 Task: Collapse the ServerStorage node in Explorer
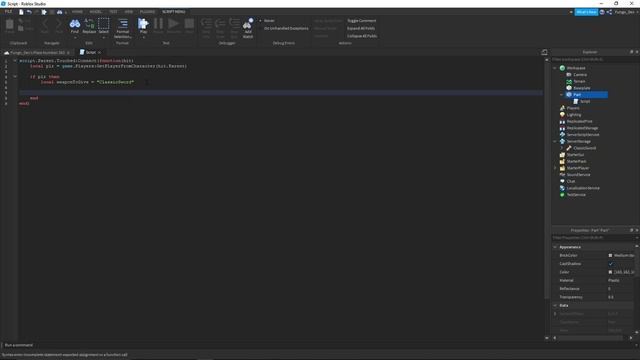coord(555,141)
